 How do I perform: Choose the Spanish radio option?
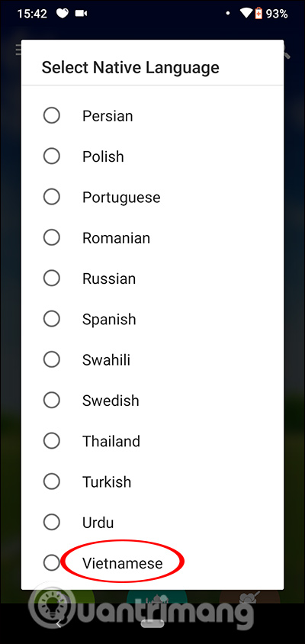(x=52, y=319)
